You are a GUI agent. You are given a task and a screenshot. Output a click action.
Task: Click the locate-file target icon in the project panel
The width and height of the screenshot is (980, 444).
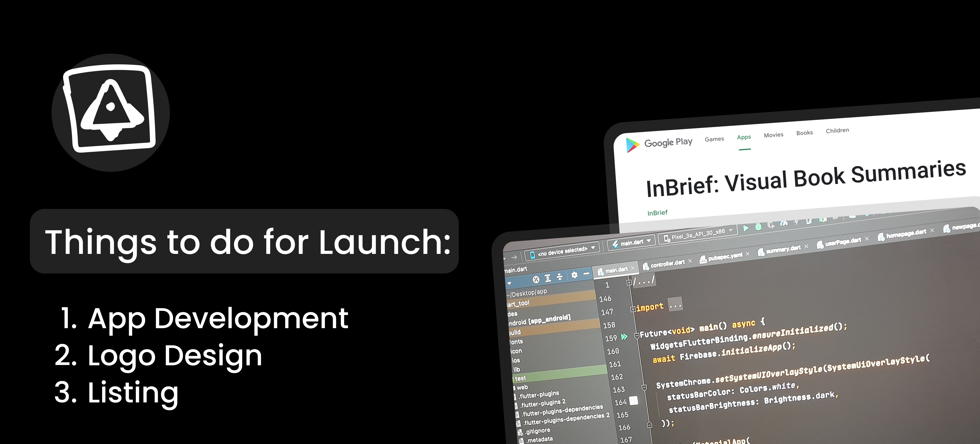coord(536,280)
